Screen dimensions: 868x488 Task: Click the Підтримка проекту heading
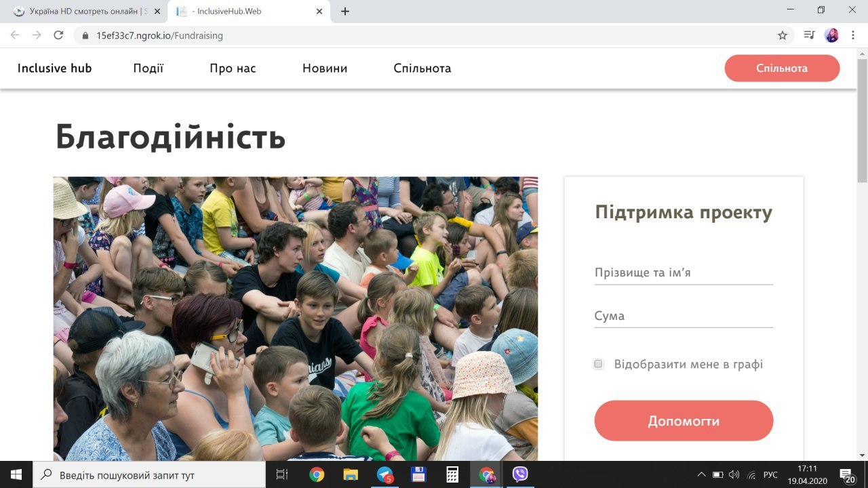coord(684,213)
